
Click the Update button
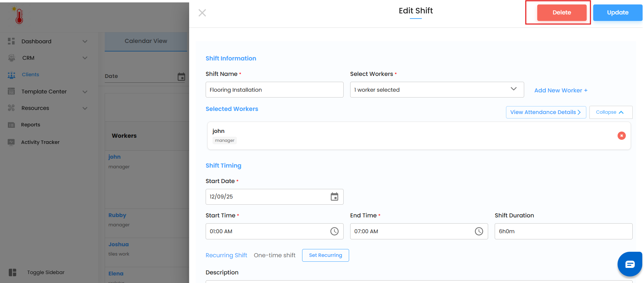617,13
